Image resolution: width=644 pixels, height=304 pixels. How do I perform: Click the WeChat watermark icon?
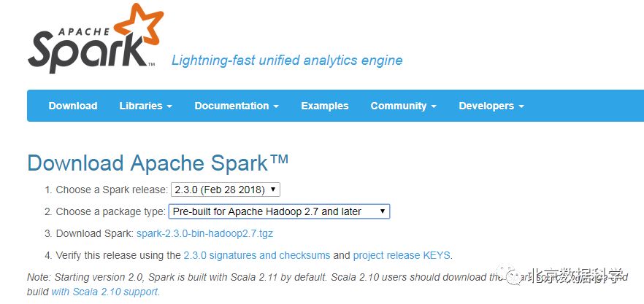516,276
